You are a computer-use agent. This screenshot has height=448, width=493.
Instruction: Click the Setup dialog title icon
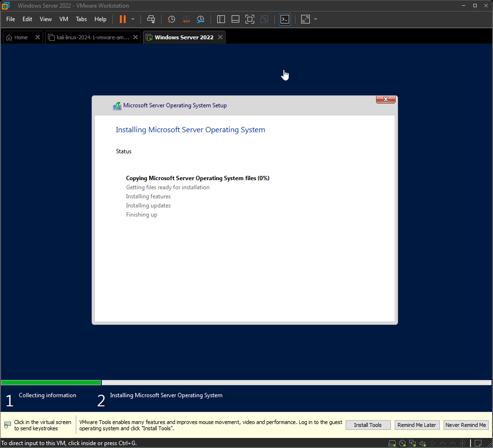pyautogui.click(x=117, y=106)
